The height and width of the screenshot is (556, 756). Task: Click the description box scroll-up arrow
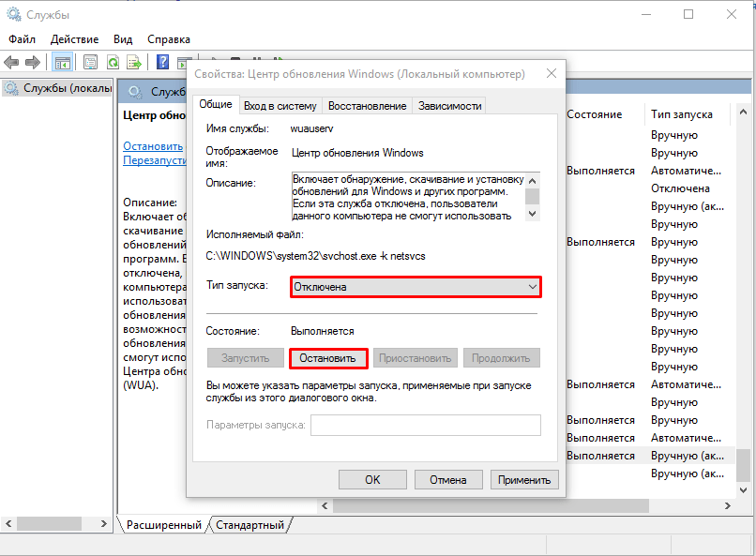[532, 181]
